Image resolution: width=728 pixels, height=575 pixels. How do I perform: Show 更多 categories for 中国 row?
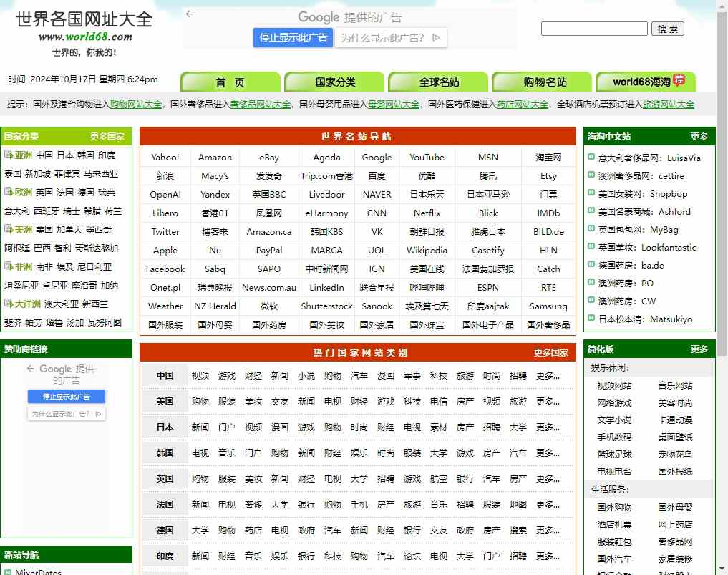(548, 376)
